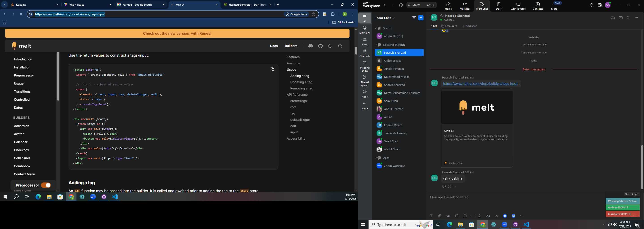Image resolution: width=644 pixels, height=229 pixels.
Task: Open the dropdown arrow beside the shared link
Action: [x=519, y=84]
